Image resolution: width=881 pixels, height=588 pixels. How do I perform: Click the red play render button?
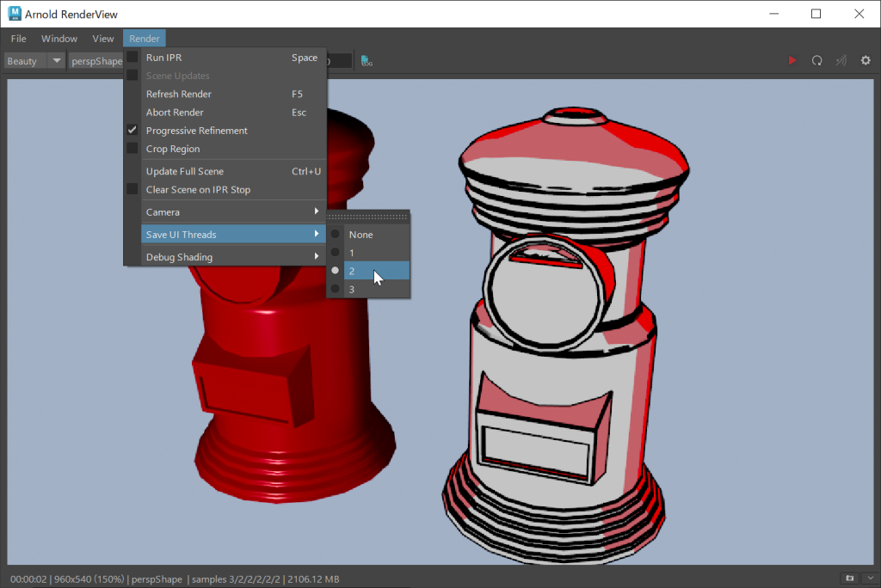pyautogui.click(x=792, y=60)
